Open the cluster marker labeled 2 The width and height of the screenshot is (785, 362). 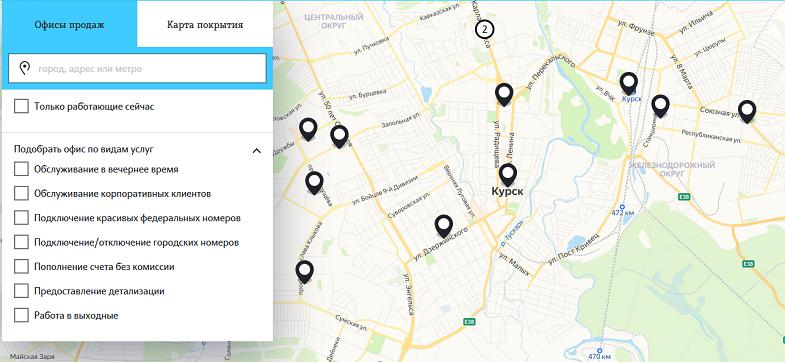[484, 30]
